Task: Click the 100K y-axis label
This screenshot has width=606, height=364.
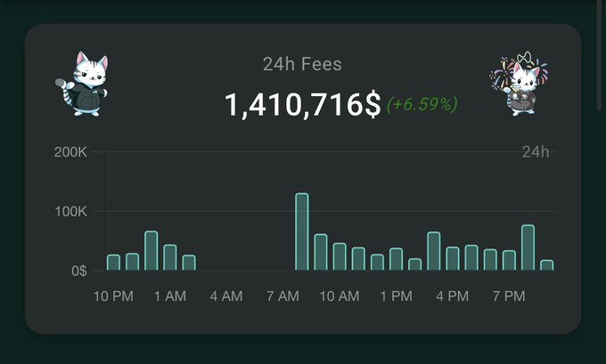Action: click(x=70, y=212)
